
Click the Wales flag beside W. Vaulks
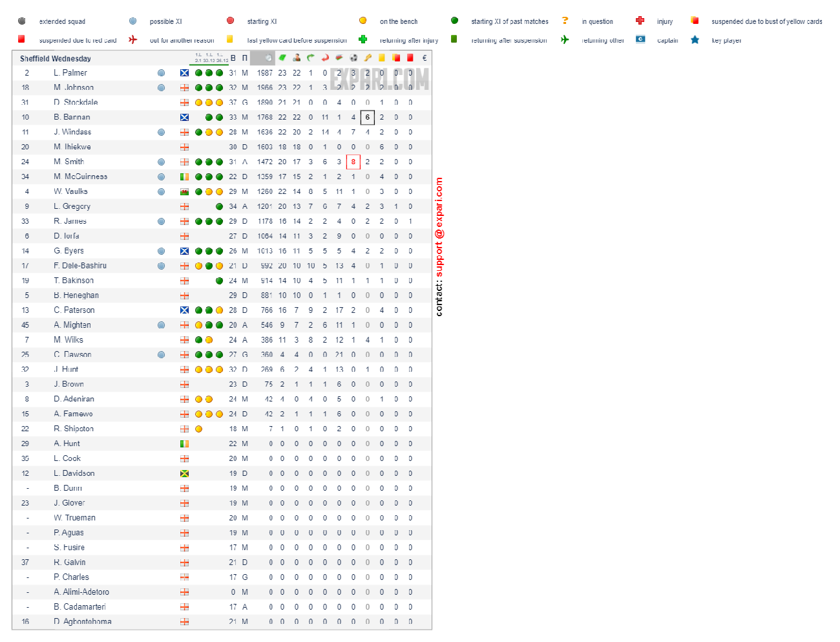[184, 192]
